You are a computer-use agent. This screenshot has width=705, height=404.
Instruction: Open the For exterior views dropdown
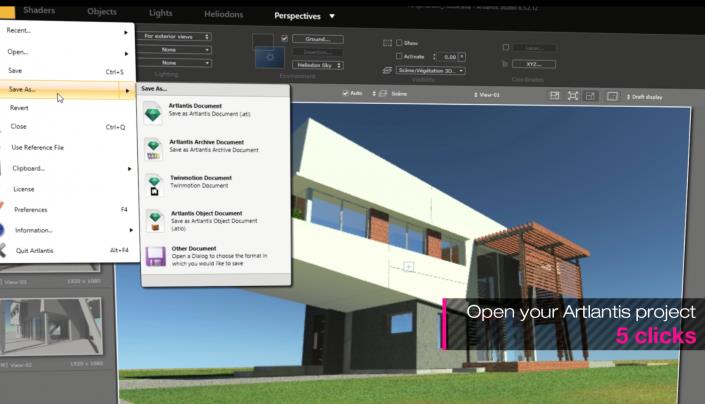click(175, 36)
